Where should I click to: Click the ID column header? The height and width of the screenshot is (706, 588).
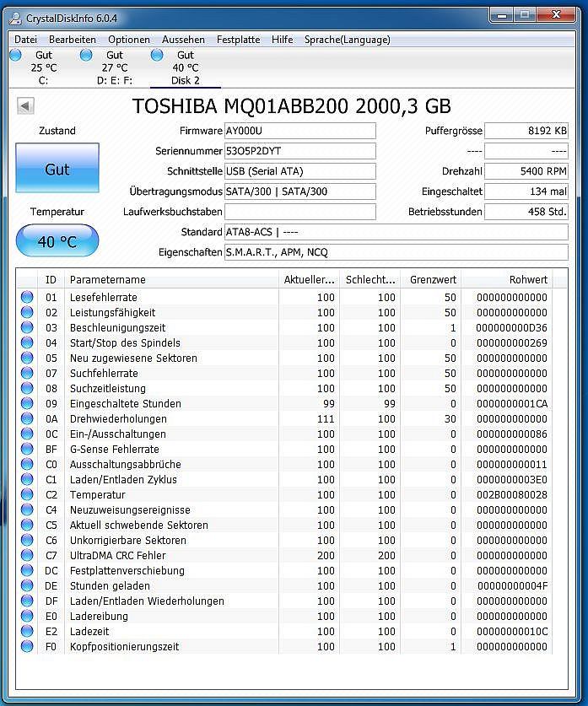[x=51, y=279]
